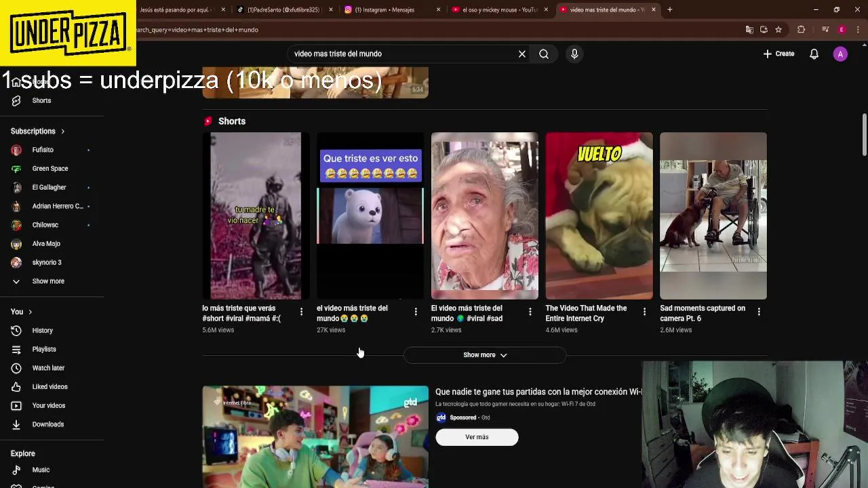
Task: Expand Show more shorts
Action: (x=485, y=355)
